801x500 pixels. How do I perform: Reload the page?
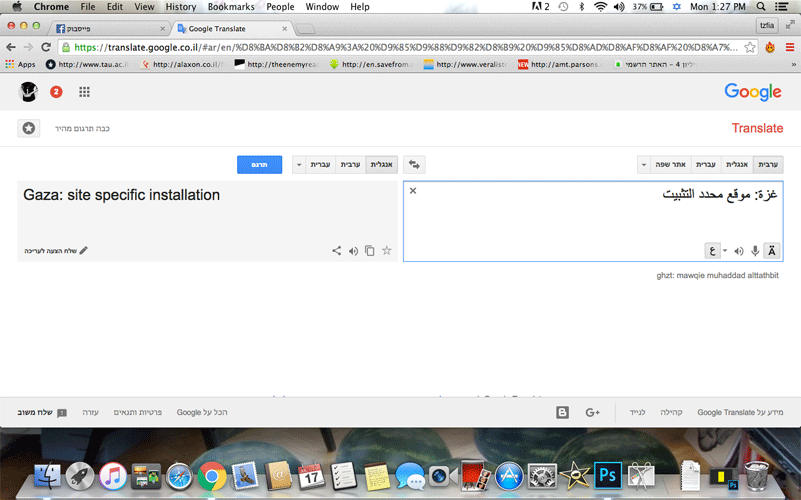tap(45, 47)
